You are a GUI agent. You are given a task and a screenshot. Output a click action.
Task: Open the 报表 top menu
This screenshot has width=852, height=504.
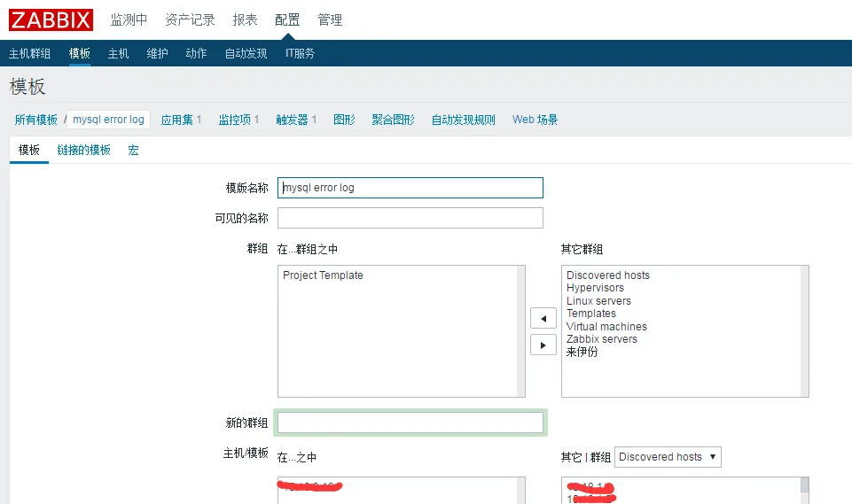pyautogui.click(x=245, y=20)
